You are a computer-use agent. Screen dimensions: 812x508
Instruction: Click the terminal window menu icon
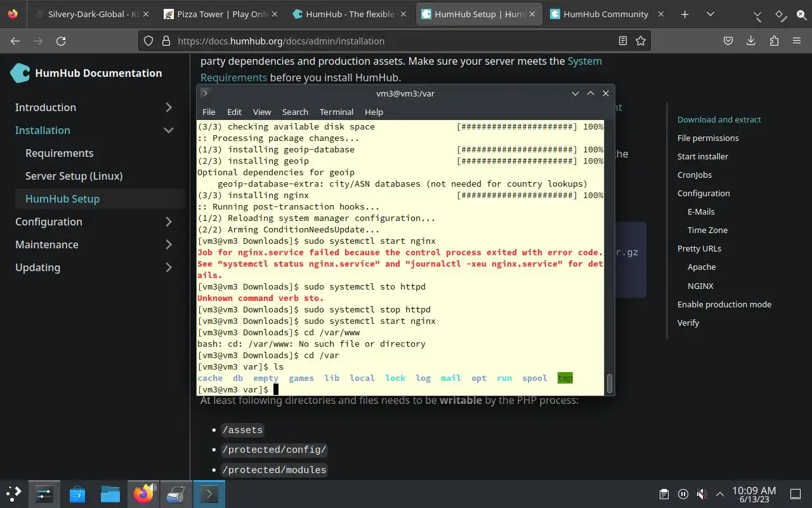(205, 93)
